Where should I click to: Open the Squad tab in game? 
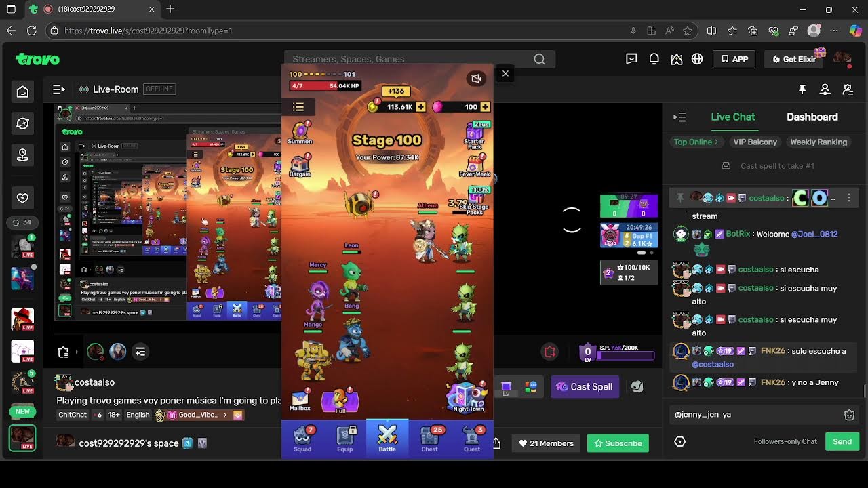[x=302, y=439]
